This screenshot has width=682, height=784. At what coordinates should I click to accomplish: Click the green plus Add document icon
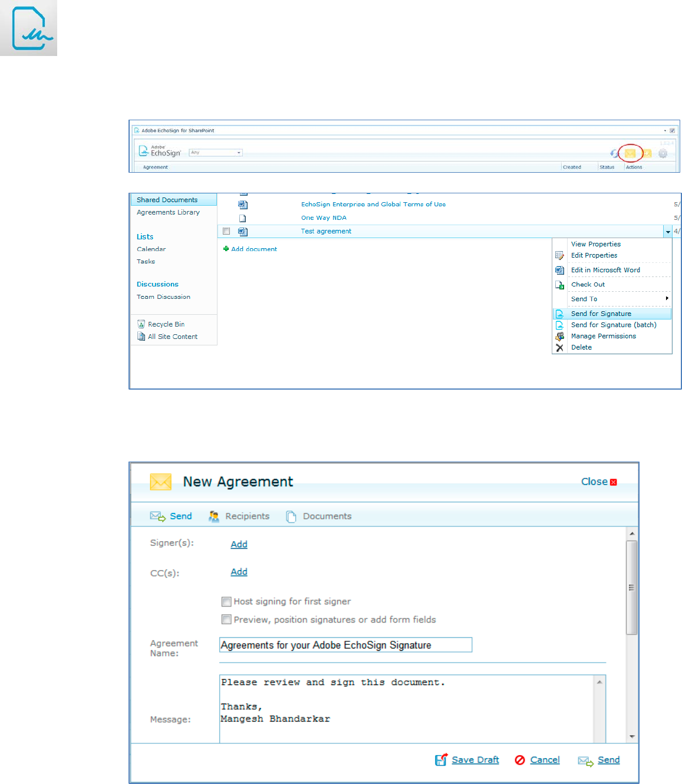(x=226, y=249)
